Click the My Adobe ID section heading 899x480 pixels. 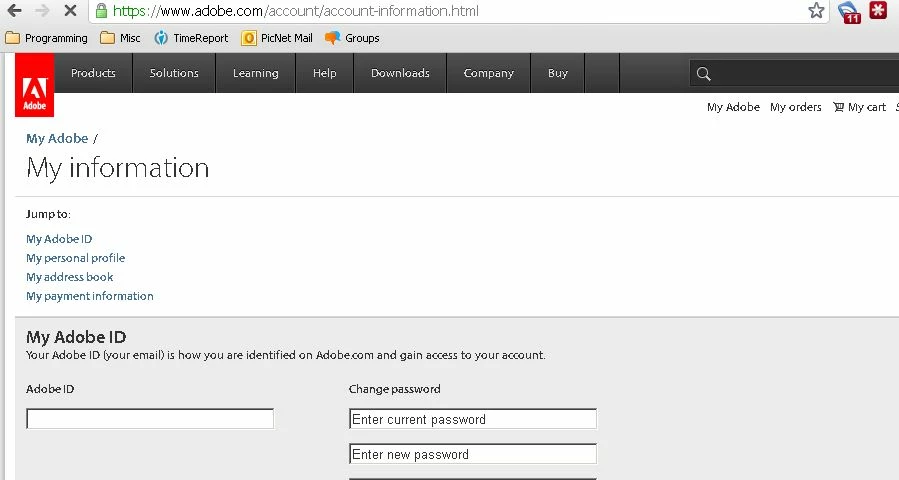click(x=76, y=337)
